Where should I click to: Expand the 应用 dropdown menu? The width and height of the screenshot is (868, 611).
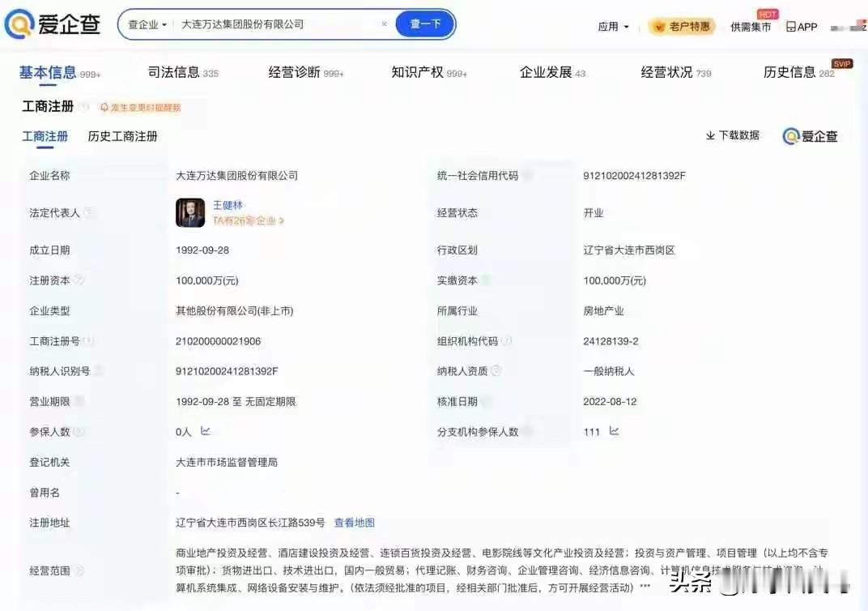pyautogui.click(x=614, y=27)
